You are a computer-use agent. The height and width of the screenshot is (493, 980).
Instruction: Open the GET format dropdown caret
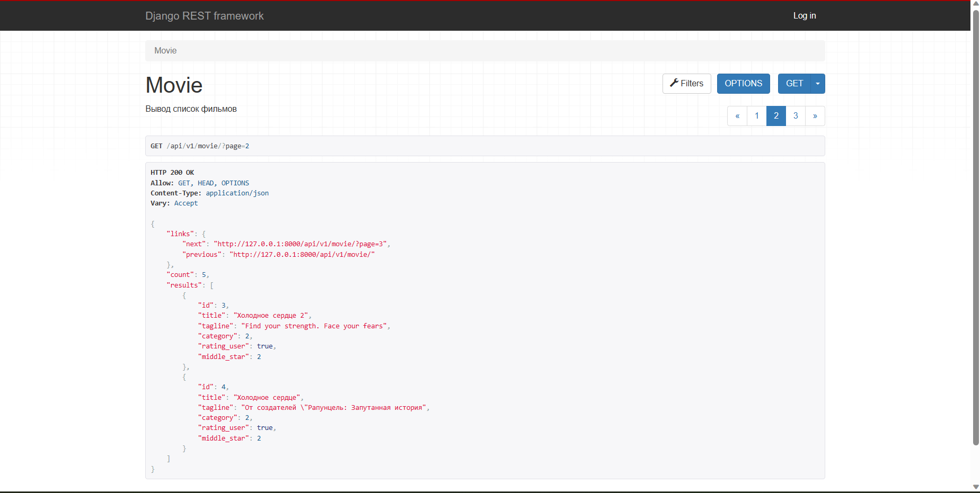click(x=817, y=83)
